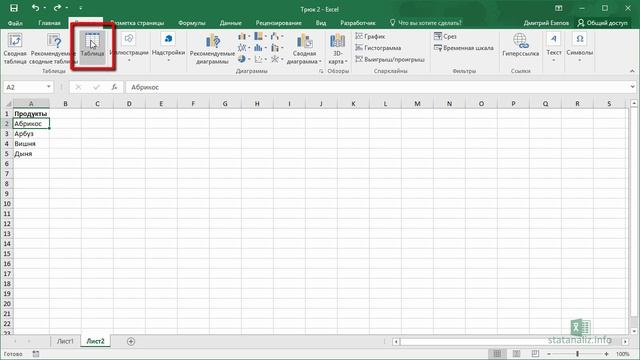The image size is (640, 360).
Task: Click the Save icon in the title bar
Action: 14,8
